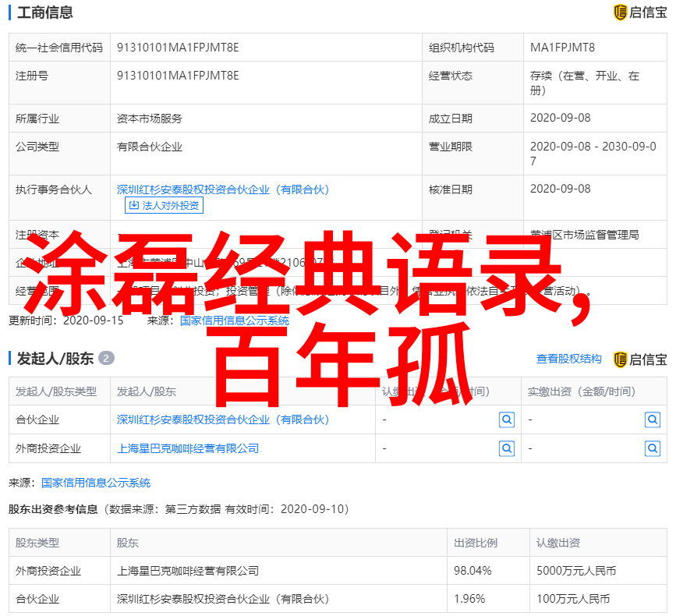Select 上海星巴克咖啡经营有限公司 in the 98.04% row
676x616 pixels.
click(188, 571)
